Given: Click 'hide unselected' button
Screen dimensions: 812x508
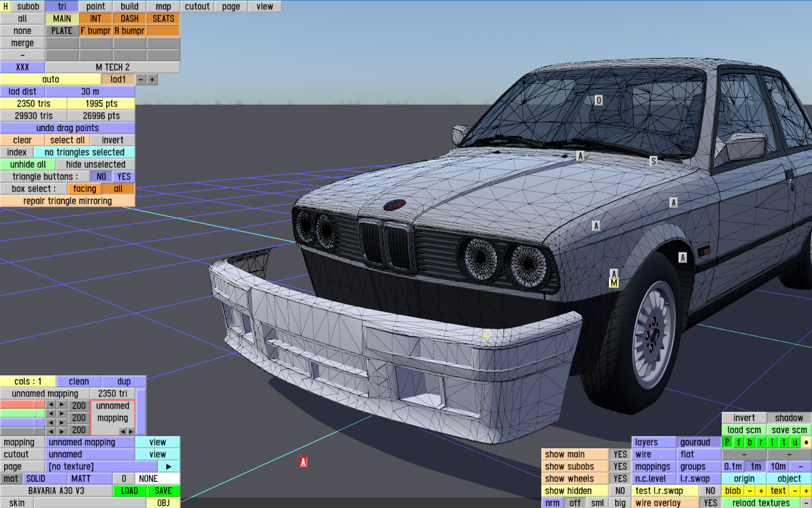Looking at the screenshot, I should (x=96, y=164).
